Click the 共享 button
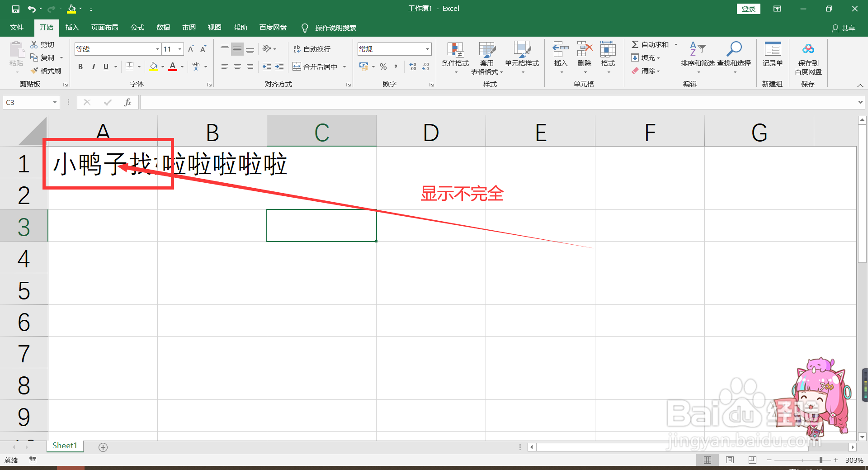Viewport: 868px width, 470px height. [x=844, y=28]
